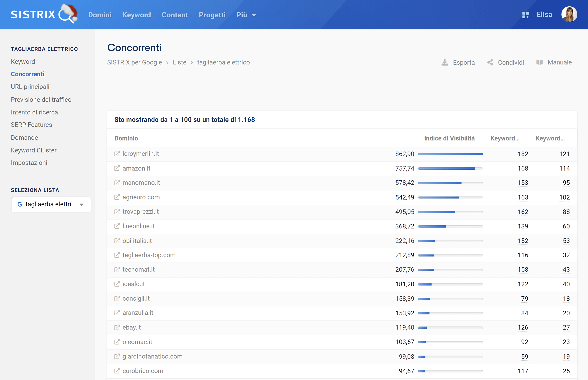Expand the Più dropdown menu
588x380 pixels.
[x=246, y=15]
